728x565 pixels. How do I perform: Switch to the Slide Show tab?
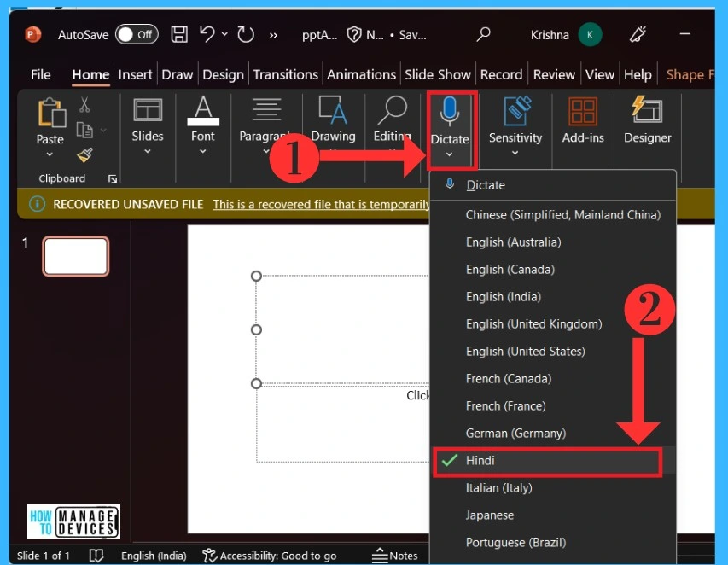437,75
